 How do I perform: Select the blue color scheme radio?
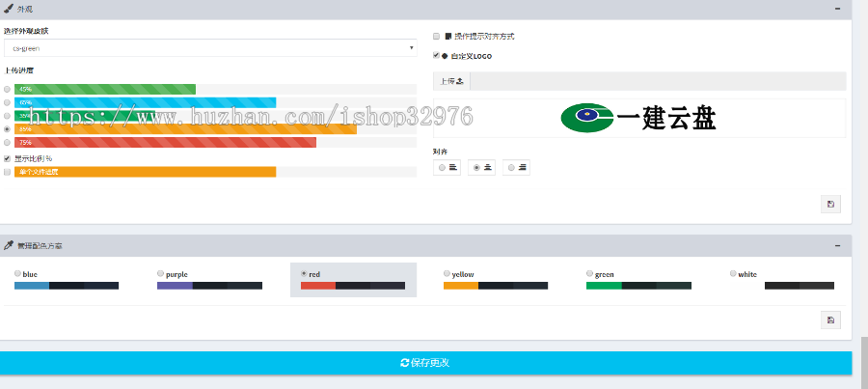coord(17,273)
